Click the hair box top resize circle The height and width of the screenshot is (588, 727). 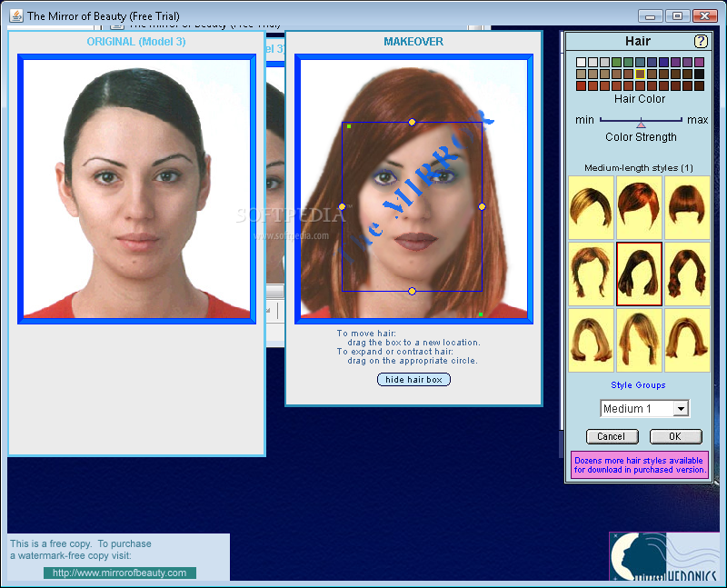tap(412, 122)
